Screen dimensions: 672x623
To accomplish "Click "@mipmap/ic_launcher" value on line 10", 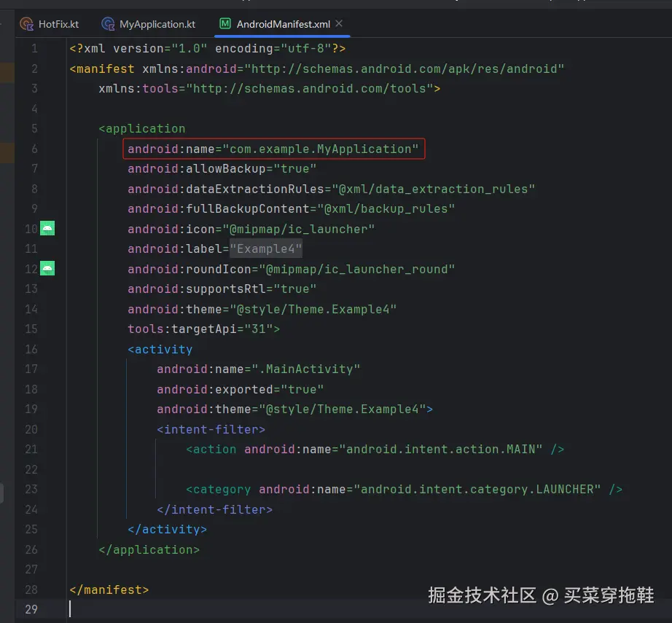I will 298,229.
